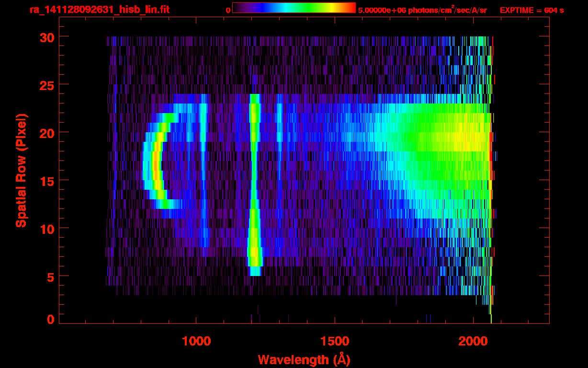
Task: Click the color bar minimum label 0
Action: pos(228,10)
